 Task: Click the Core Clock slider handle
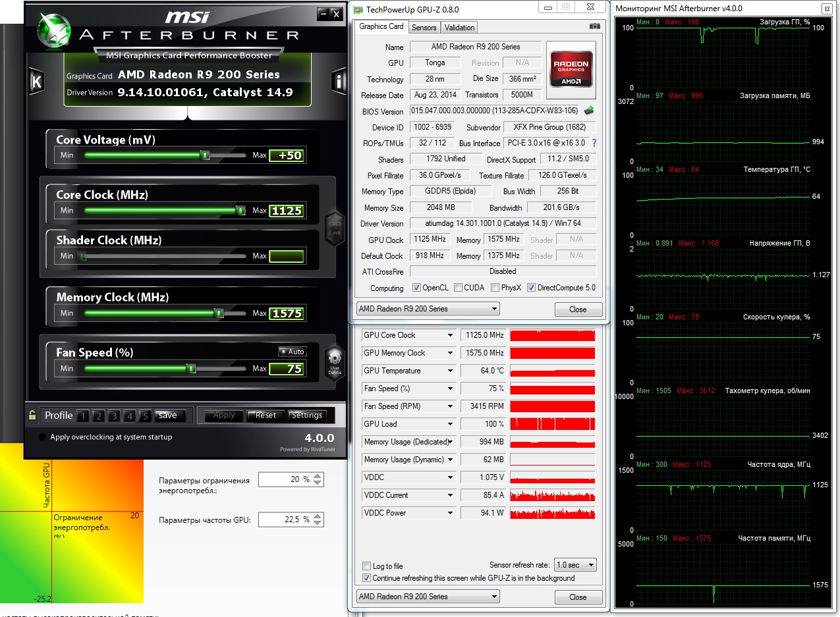(240, 211)
